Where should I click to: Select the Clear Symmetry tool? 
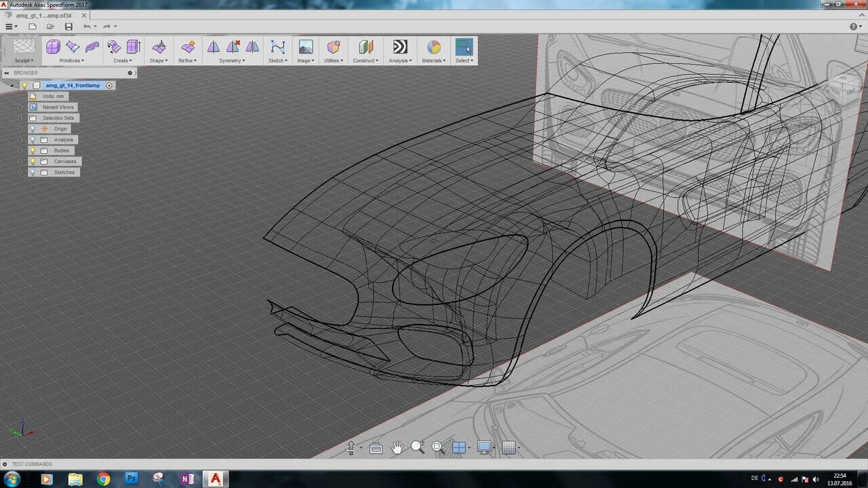tap(233, 47)
